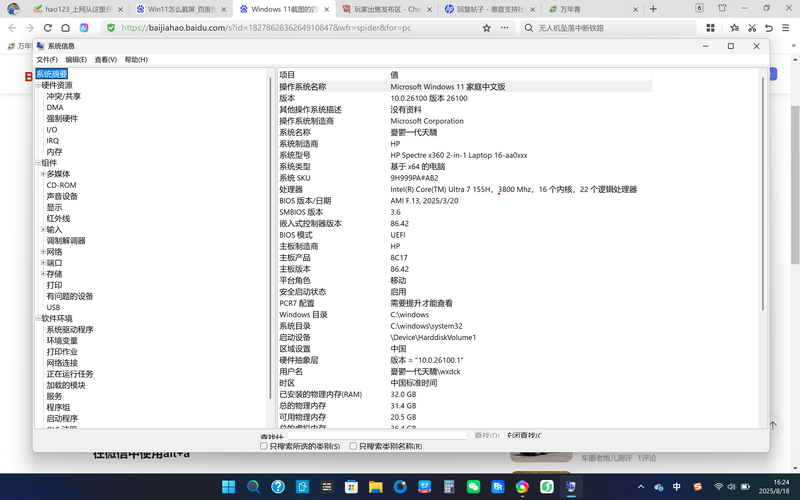The image size is (800, 500).
Task: Expand the 网络 tree node
Action: click(42, 251)
